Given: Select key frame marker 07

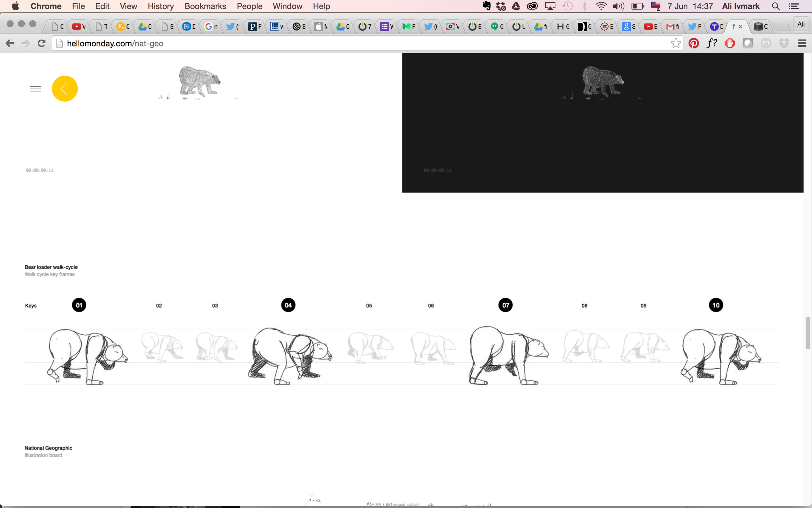Looking at the screenshot, I should (505, 305).
